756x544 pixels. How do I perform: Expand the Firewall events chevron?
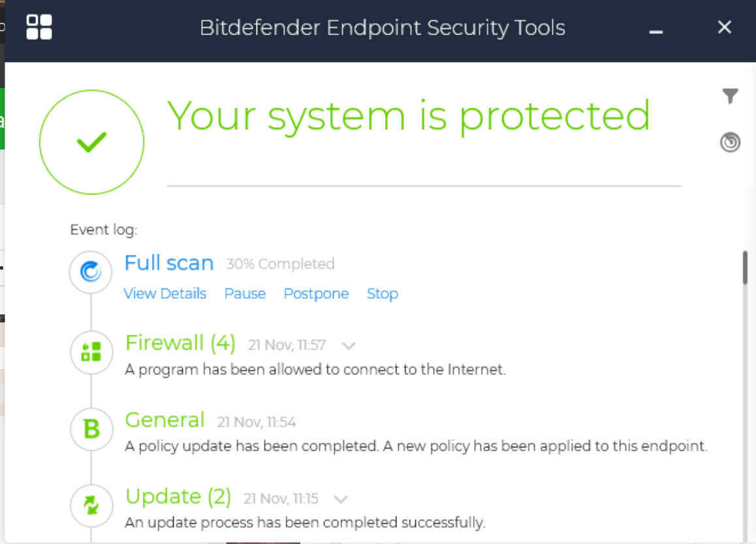pyautogui.click(x=349, y=345)
